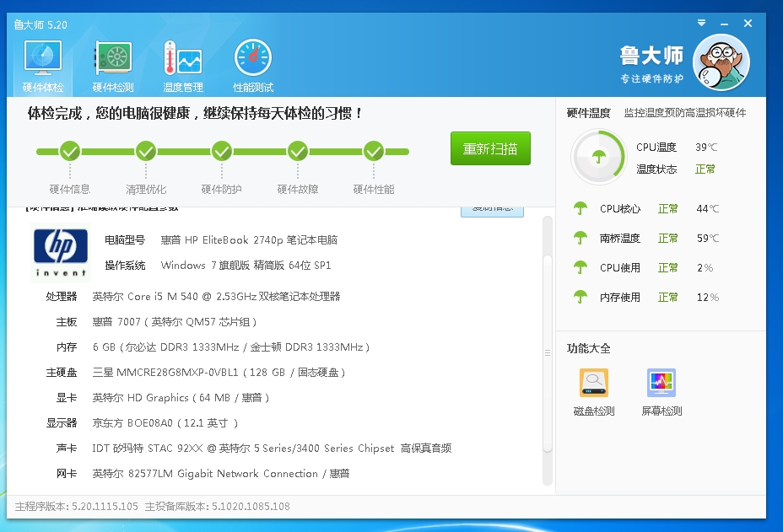783x532 pixels.
Task: Minimize the 鲁大师 window
Action: (724, 24)
